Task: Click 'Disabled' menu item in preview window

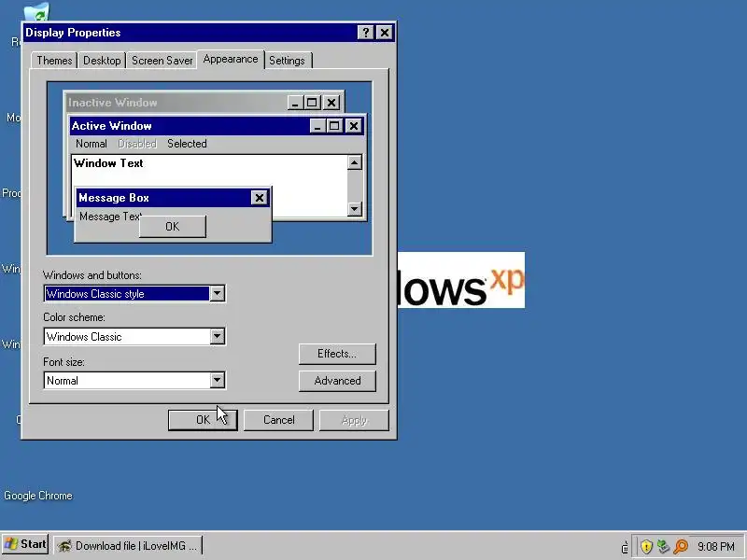Action: [137, 144]
